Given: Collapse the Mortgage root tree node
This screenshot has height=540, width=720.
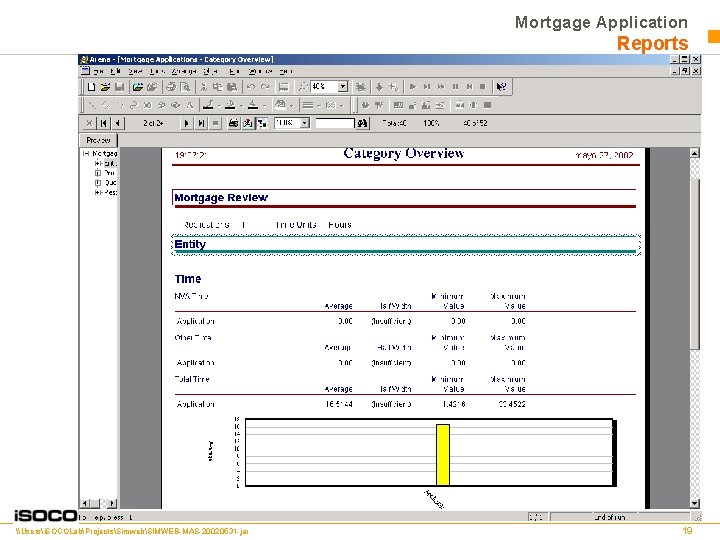Looking at the screenshot, I should pos(85,153).
